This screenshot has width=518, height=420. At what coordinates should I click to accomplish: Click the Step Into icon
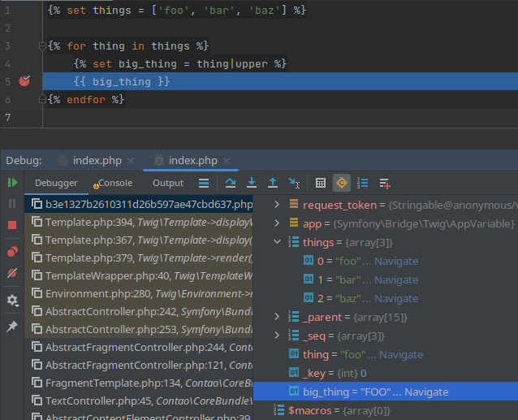252,183
